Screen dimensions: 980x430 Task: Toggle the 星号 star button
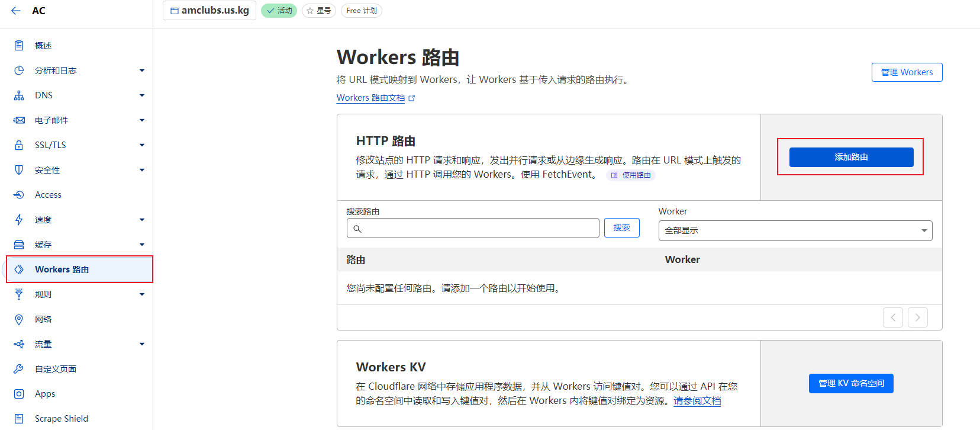(318, 11)
